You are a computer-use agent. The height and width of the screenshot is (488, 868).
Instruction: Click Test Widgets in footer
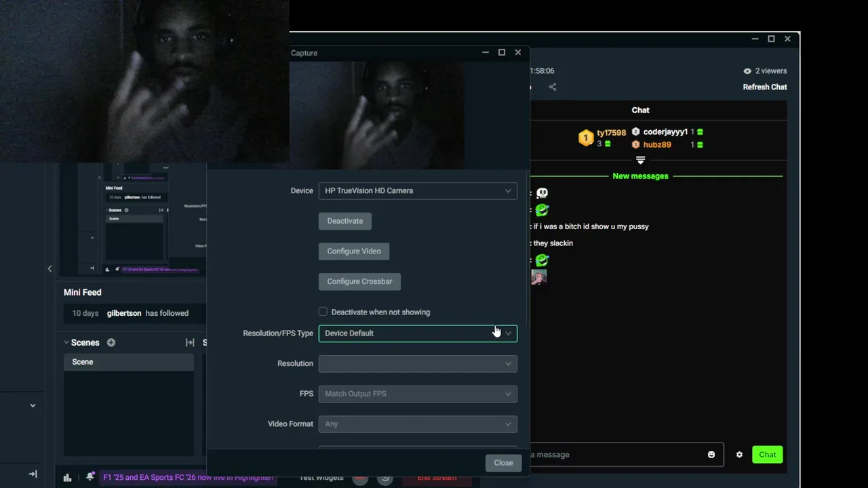(x=321, y=478)
